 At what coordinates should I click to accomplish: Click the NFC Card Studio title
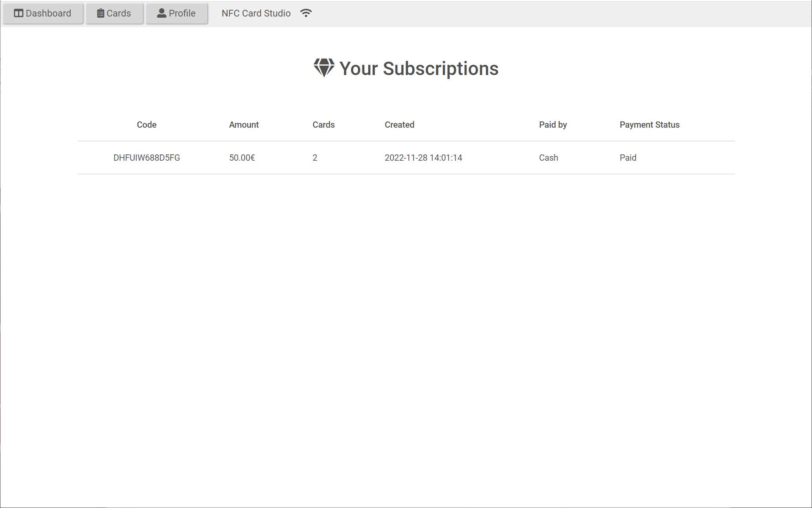256,13
